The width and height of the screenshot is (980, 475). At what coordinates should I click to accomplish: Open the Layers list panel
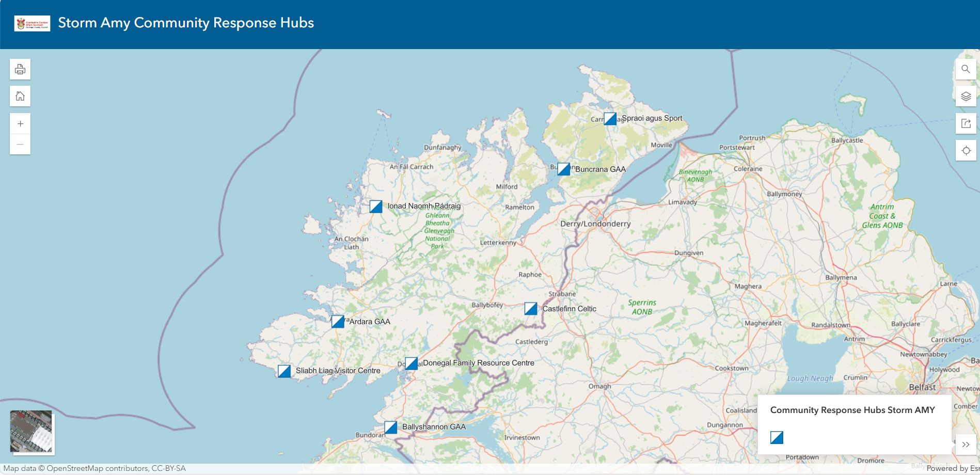click(966, 96)
